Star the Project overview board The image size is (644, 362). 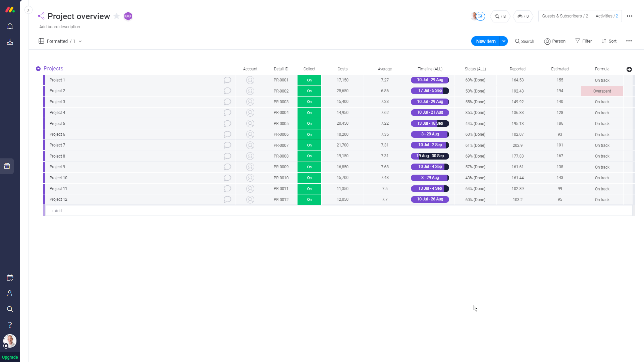click(x=116, y=16)
